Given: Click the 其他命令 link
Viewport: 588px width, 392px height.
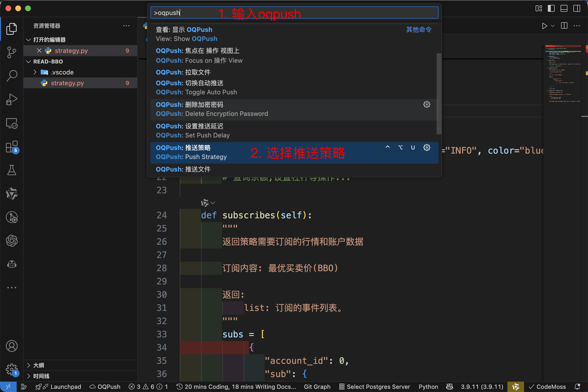Looking at the screenshot, I should pyautogui.click(x=418, y=29).
